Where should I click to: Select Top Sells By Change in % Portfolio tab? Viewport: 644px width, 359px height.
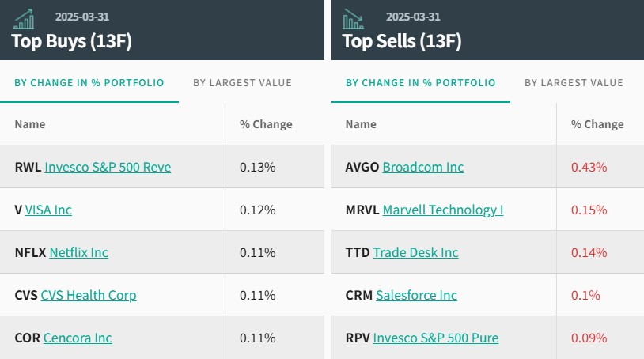[421, 83]
